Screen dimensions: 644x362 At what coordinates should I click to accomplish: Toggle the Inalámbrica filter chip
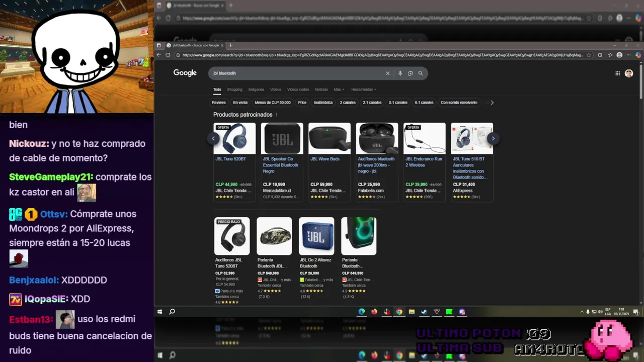coord(323,103)
